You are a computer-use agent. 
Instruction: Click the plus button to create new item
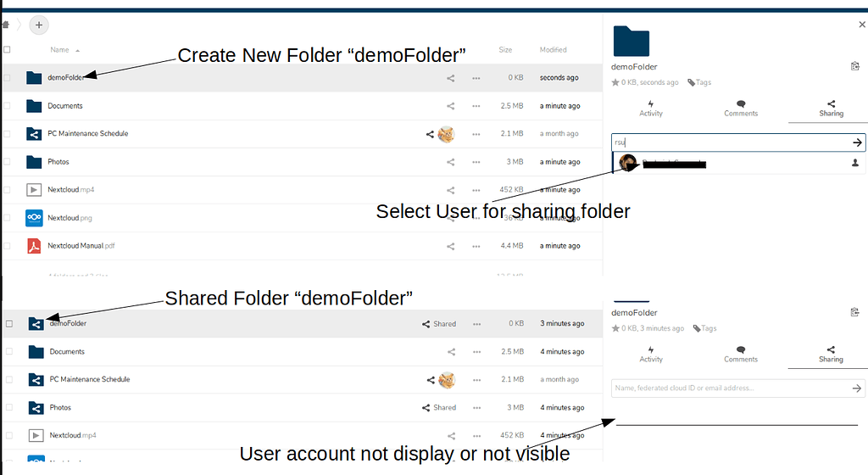(x=39, y=25)
